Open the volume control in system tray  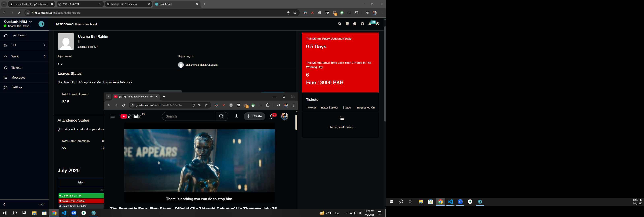tap(360, 213)
